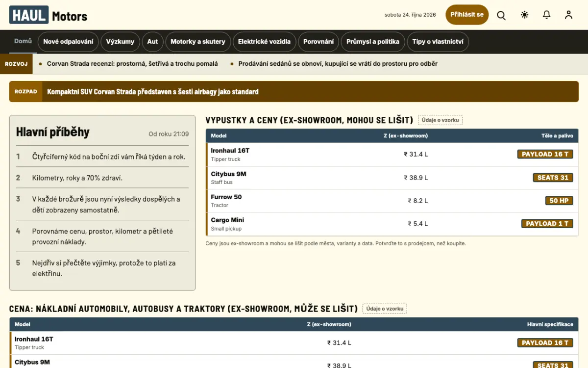
Task: Click the Hlavní specifikace column header
Action: 550,324
